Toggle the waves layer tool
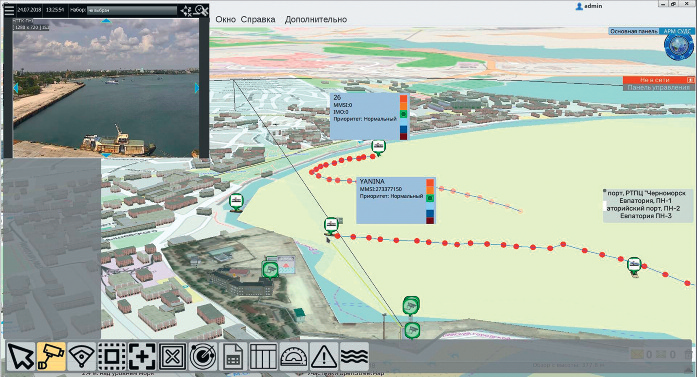697x377 pixels. (354, 356)
